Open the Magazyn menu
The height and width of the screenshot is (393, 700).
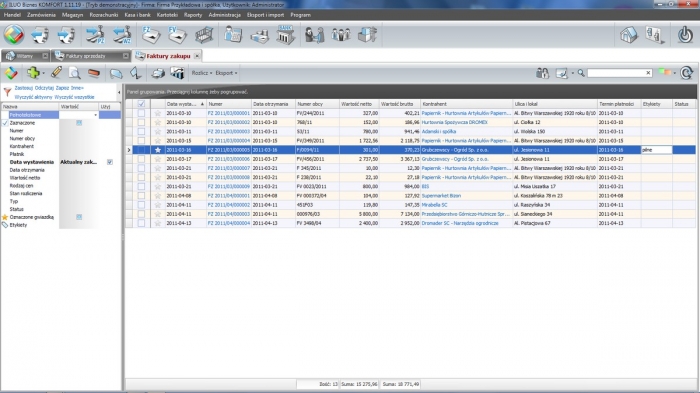pyautogui.click(x=72, y=15)
